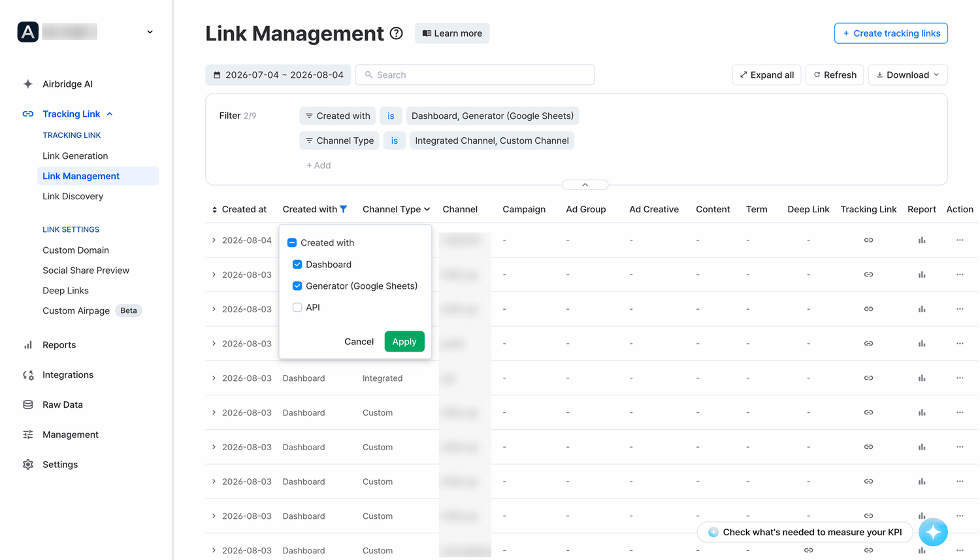Click the Raw Data database icon in sidebar
This screenshot has height=560, width=980.
28,404
